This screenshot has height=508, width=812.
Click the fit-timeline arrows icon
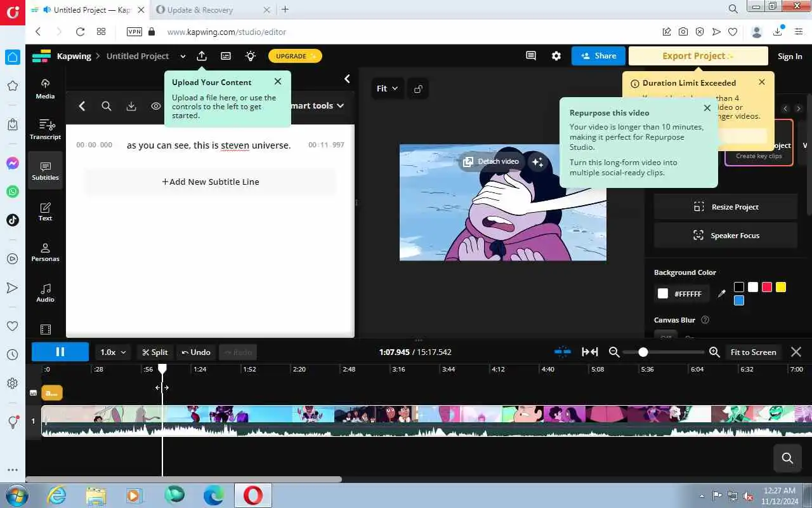click(x=590, y=352)
